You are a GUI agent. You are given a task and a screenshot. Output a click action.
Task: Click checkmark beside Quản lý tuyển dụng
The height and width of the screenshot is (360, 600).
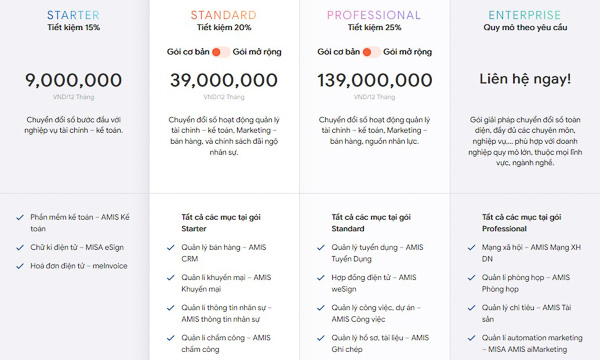321,248
